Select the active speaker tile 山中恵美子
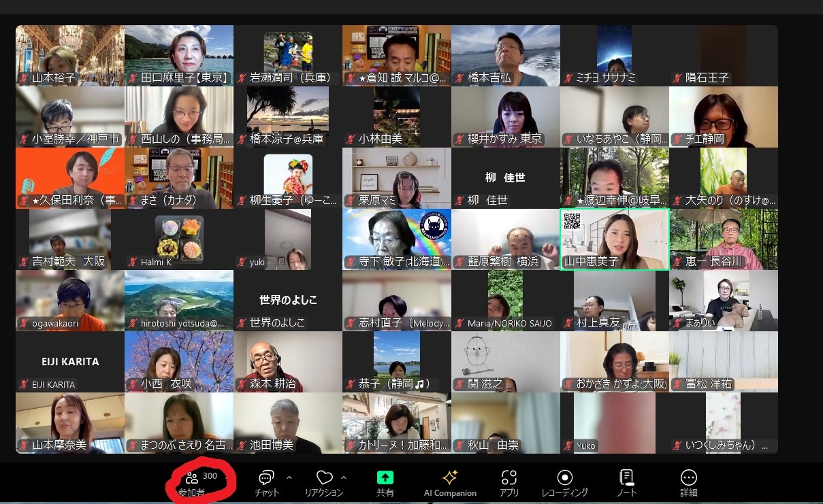 coord(614,239)
